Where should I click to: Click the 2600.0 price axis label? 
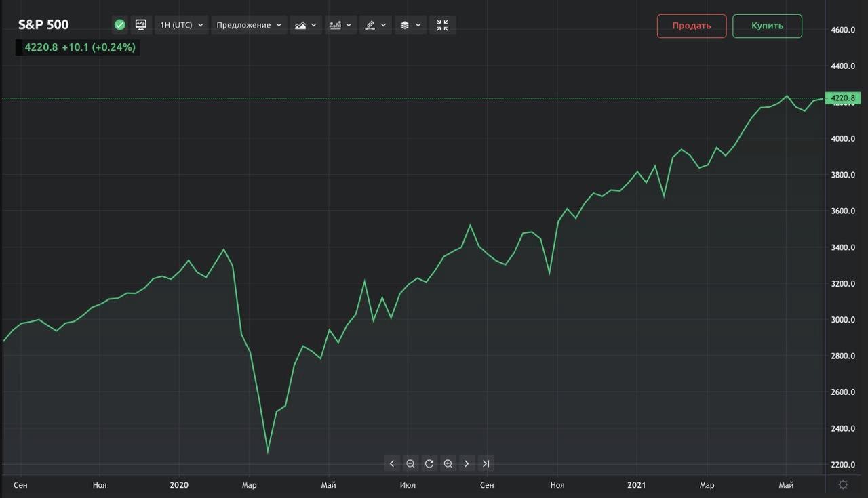(844, 392)
